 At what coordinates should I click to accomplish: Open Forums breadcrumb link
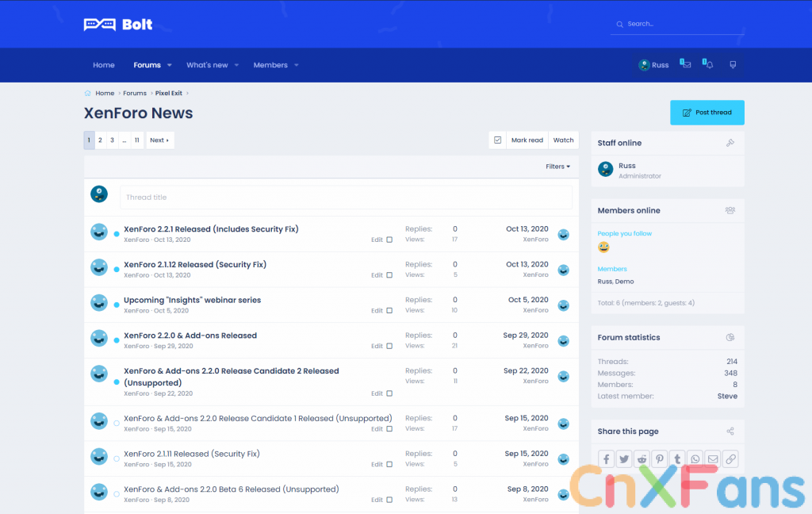[135, 94]
